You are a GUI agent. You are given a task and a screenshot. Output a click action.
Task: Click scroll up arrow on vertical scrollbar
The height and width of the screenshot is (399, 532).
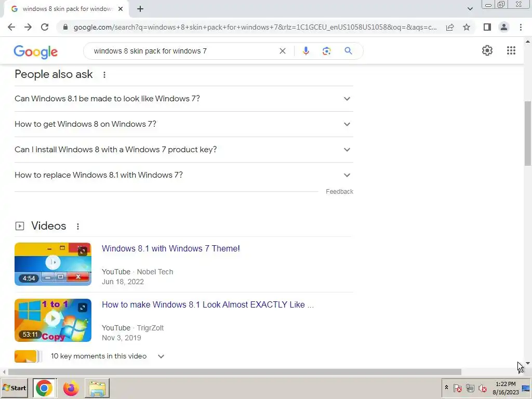point(528,42)
